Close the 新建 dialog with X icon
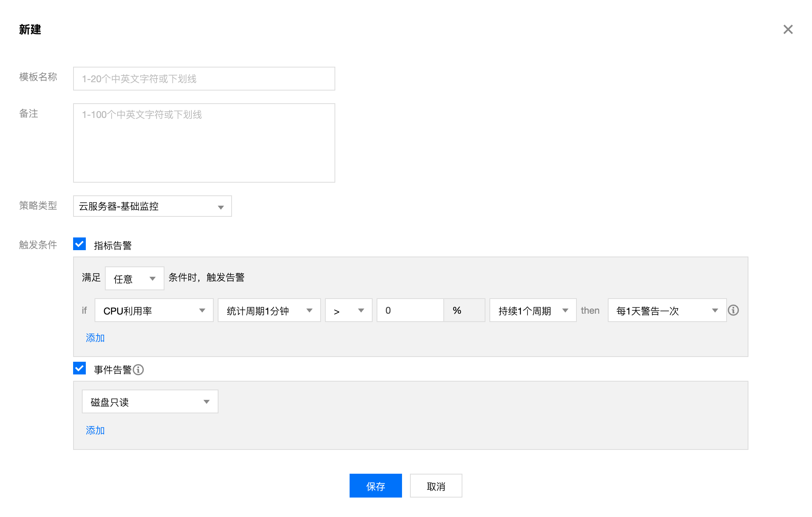This screenshot has width=812, height=517. (788, 29)
